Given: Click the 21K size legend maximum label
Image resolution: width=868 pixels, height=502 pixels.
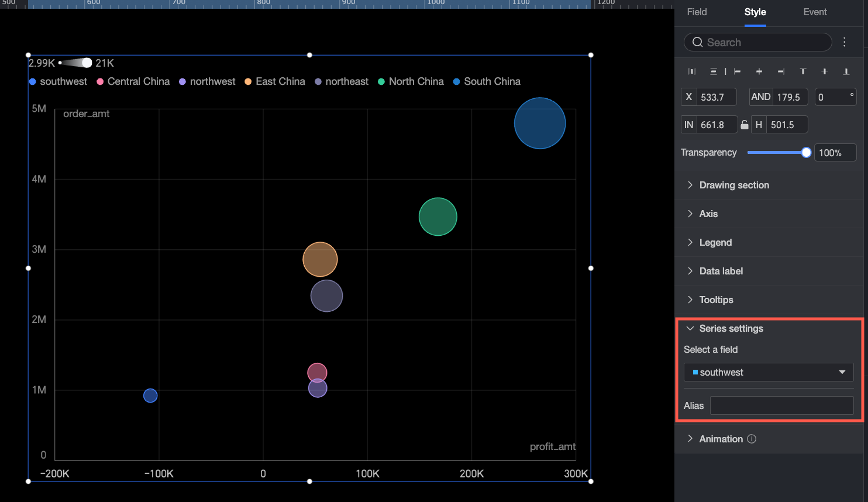Looking at the screenshot, I should pyautogui.click(x=105, y=63).
